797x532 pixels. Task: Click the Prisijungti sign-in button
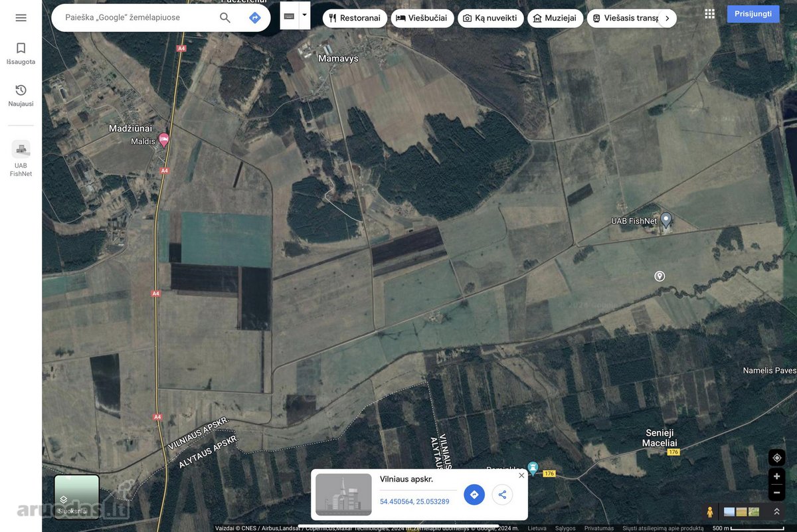(753, 14)
